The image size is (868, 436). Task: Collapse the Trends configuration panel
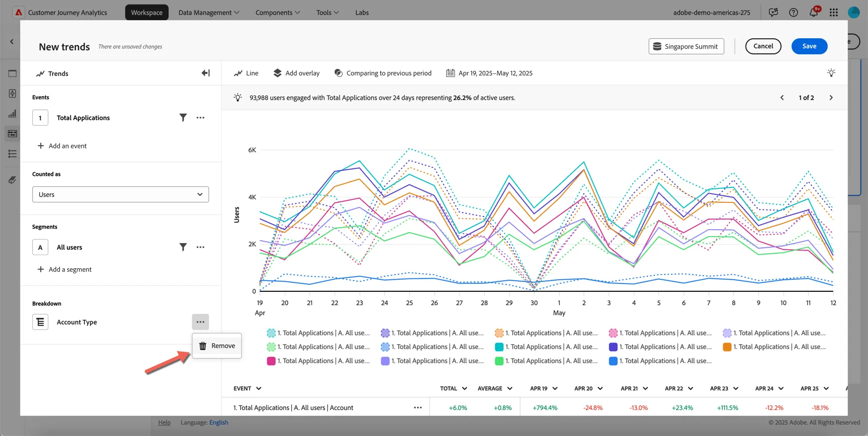tap(205, 73)
